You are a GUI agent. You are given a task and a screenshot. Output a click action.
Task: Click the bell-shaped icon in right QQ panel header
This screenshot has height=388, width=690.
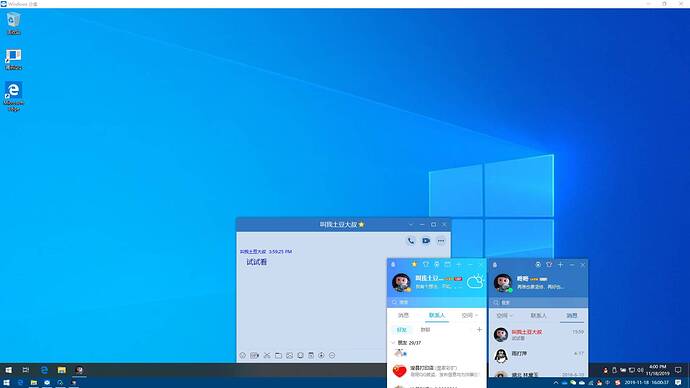coord(495,265)
